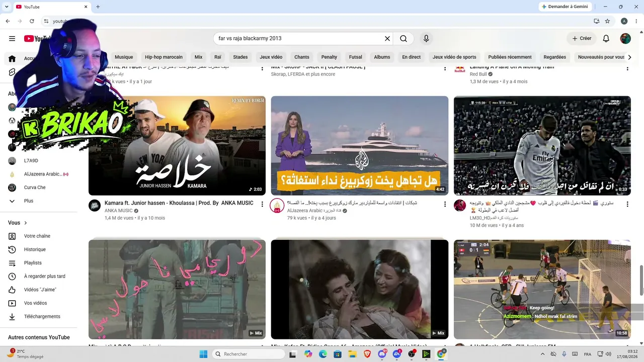Image resolution: width=644 pixels, height=362 pixels.
Task: Click Demander à Gemini button
Action: point(566,7)
